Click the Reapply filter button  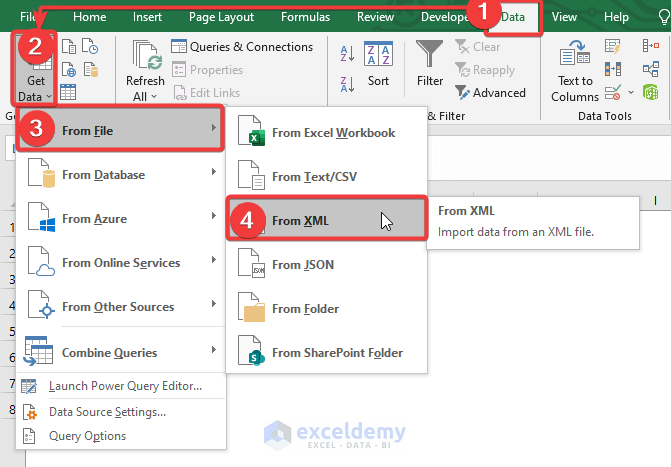click(485, 70)
